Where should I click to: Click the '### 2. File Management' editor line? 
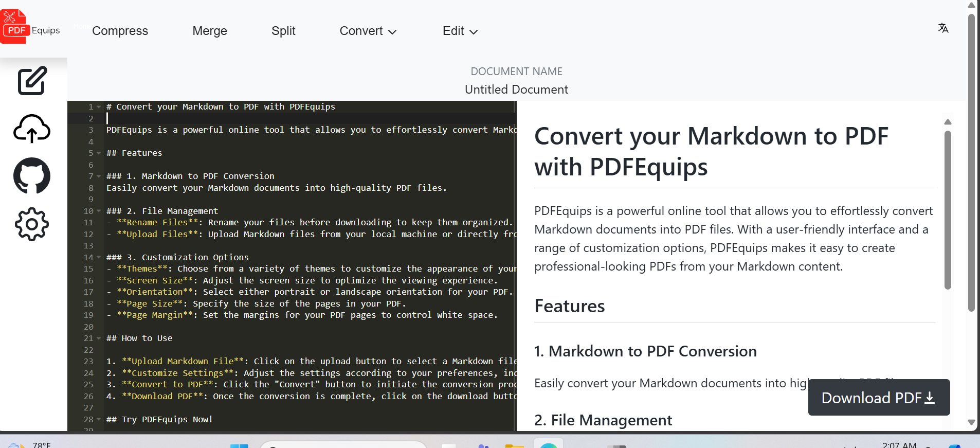[162, 211]
